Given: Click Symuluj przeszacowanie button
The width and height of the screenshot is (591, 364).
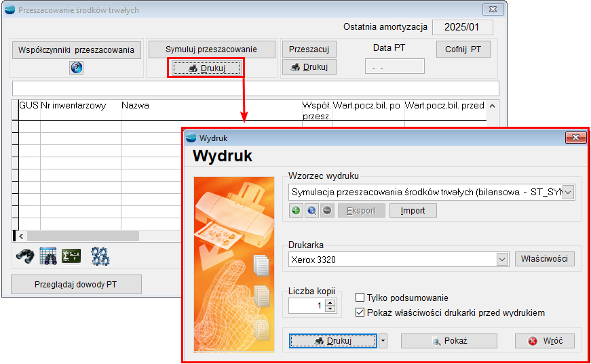Looking at the screenshot, I should (212, 49).
